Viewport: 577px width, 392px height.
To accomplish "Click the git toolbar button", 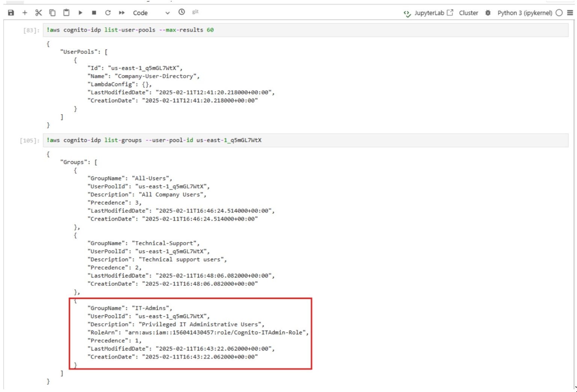I will point(195,12).
